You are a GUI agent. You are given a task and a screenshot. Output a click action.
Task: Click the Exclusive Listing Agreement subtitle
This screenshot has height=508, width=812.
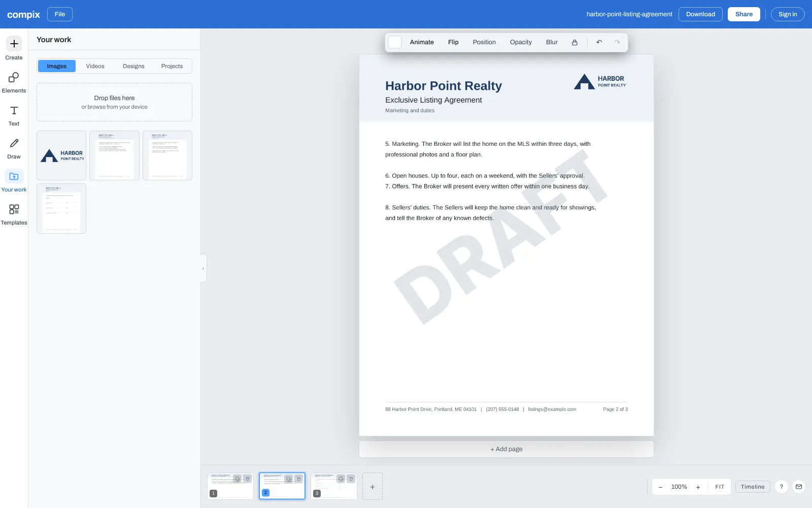433,100
